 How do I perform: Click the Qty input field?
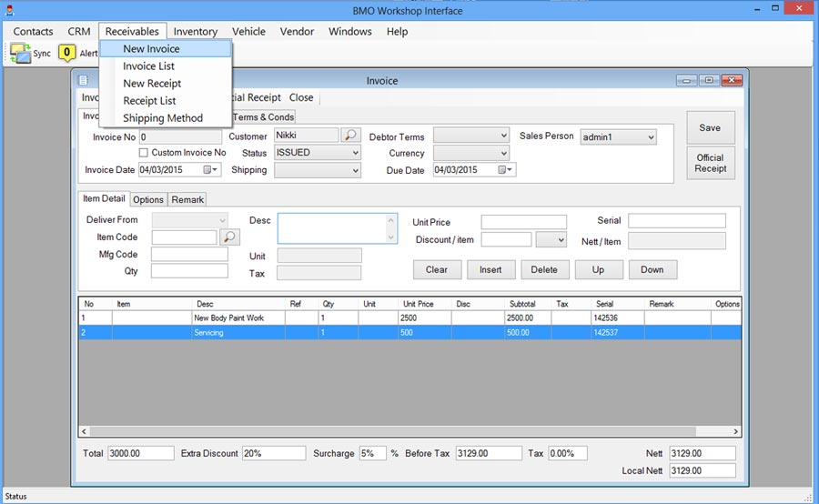click(x=189, y=271)
